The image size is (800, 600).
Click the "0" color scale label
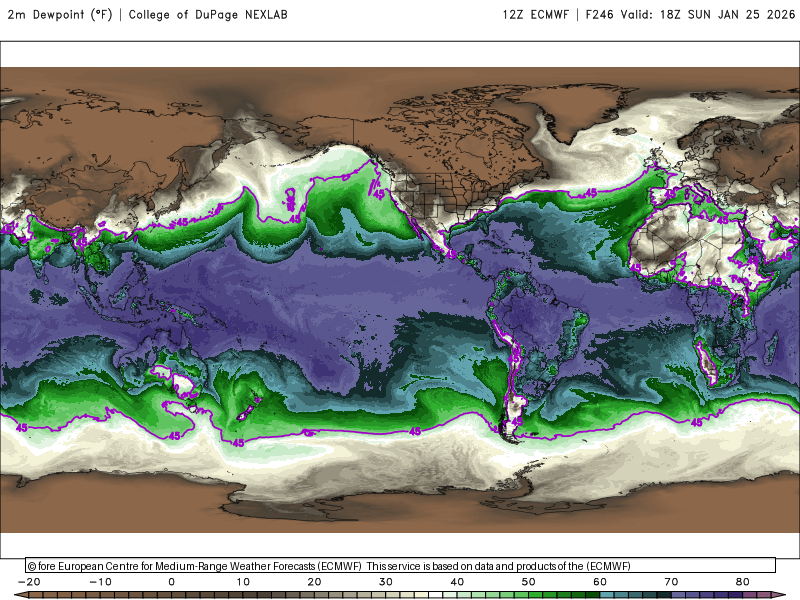(x=171, y=582)
